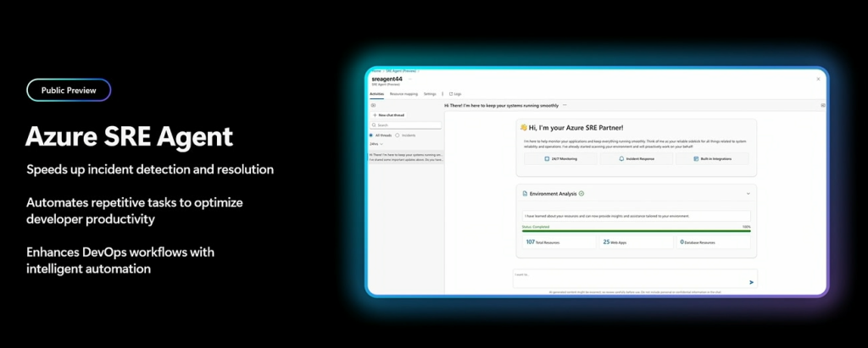Click the plus icon for New chat thread
The width and height of the screenshot is (868, 348).
click(x=375, y=115)
